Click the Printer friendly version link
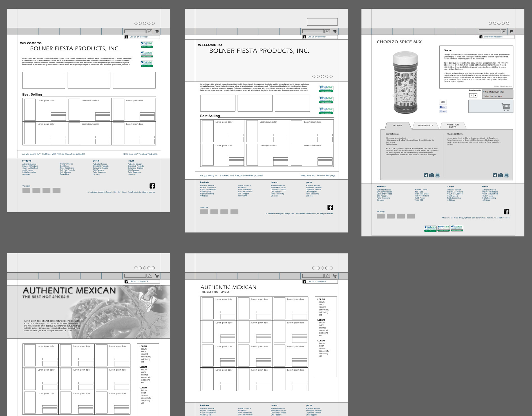Image resolution: width=532 pixels, height=416 pixels. pos(503,86)
